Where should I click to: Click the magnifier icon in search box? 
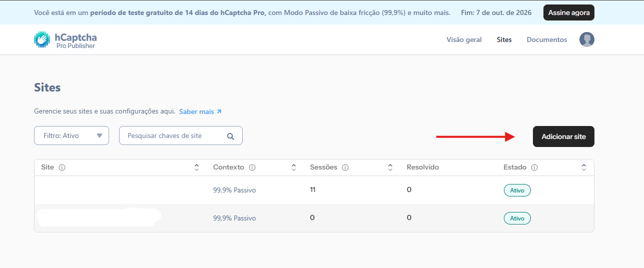coord(231,136)
